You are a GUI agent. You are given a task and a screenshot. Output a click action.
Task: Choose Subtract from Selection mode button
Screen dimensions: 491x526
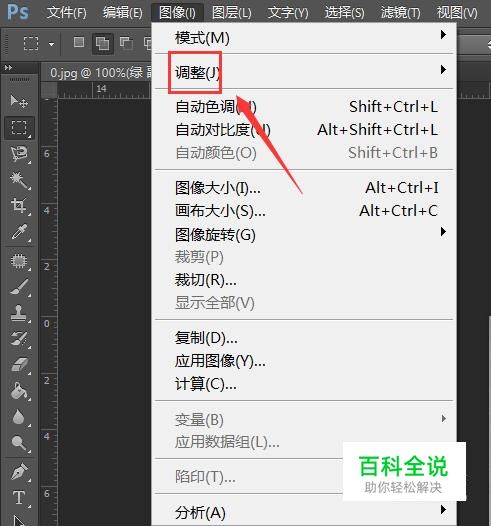[126, 43]
